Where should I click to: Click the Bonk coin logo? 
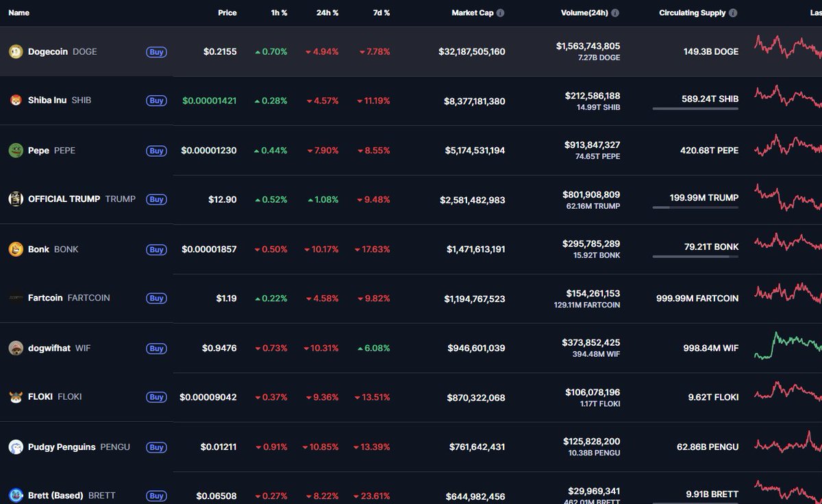pyautogui.click(x=15, y=249)
